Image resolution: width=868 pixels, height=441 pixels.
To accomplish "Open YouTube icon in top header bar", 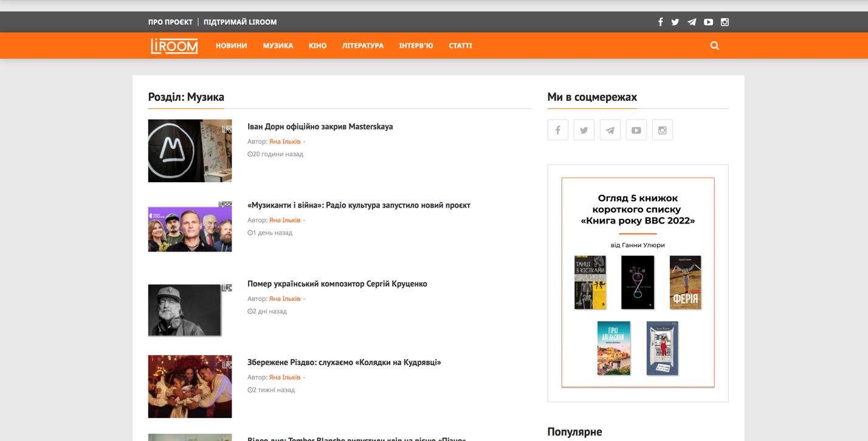I will [708, 22].
